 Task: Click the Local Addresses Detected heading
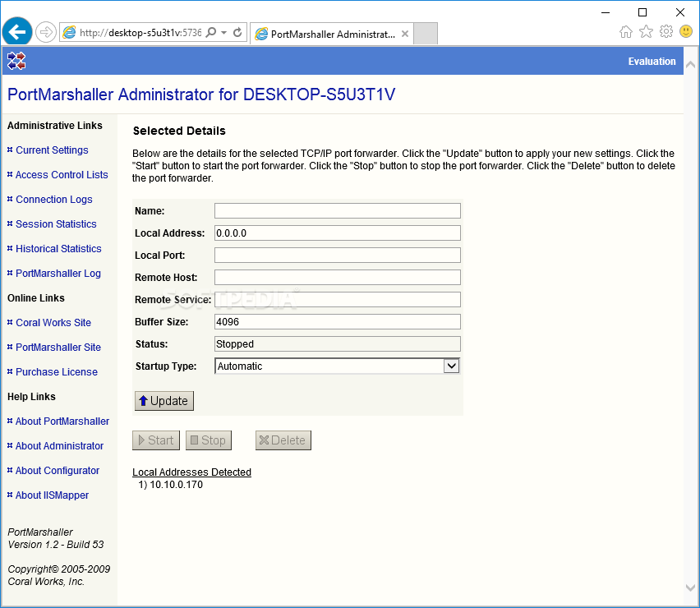click(191, 472)
